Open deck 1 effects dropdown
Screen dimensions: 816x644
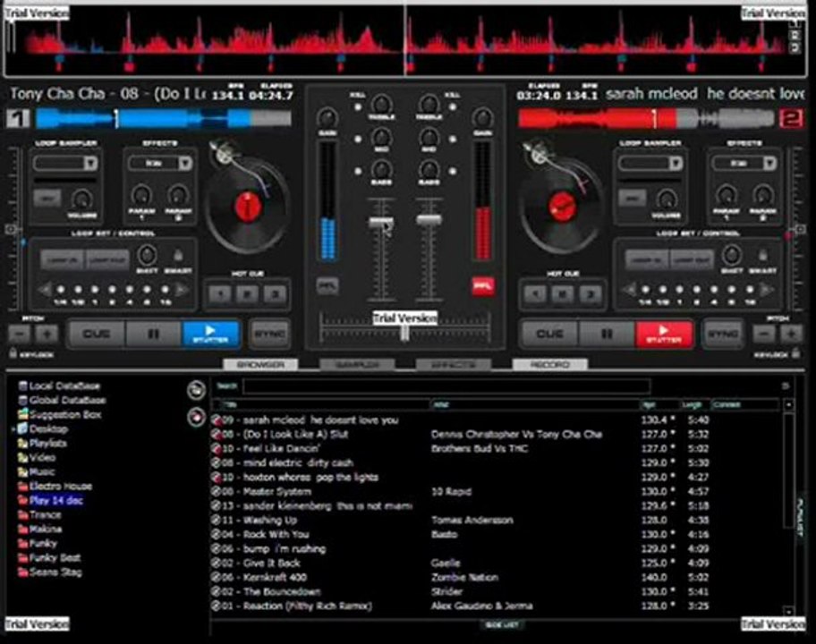coord(184,164)
